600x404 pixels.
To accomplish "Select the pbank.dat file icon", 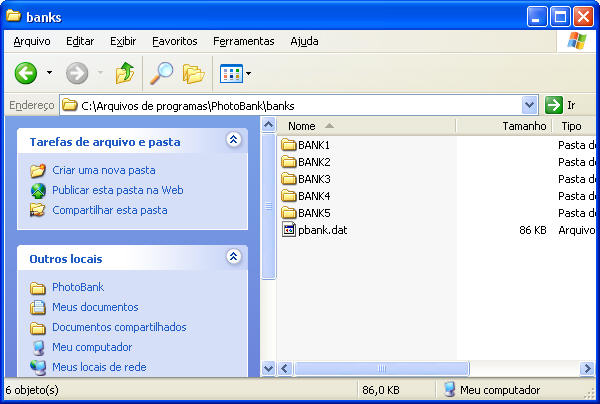I will [x=289, y=230].
